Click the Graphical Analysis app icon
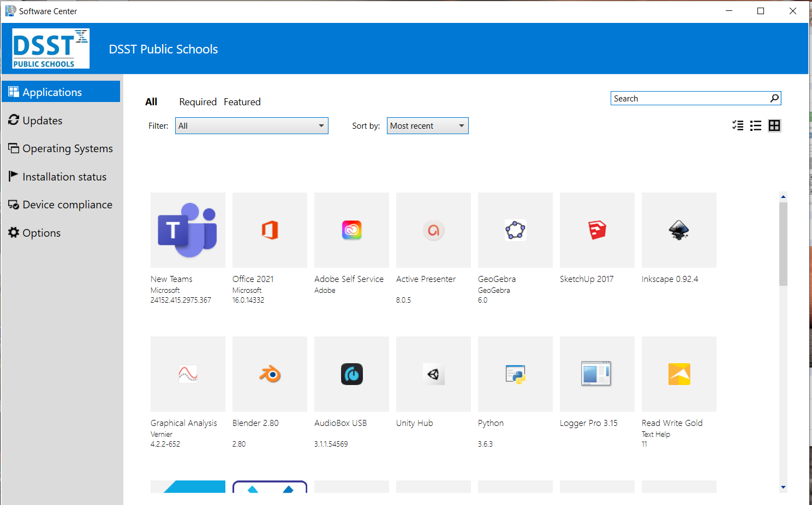 [188, 374]
